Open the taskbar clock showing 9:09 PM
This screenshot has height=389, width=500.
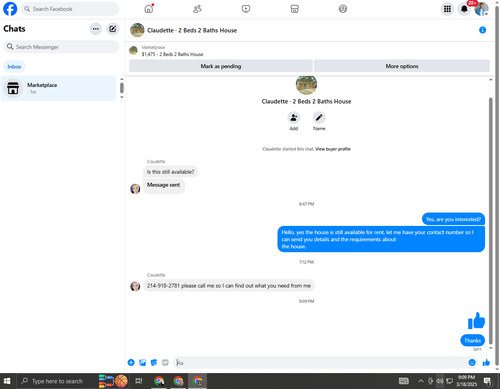pos(466,381)
